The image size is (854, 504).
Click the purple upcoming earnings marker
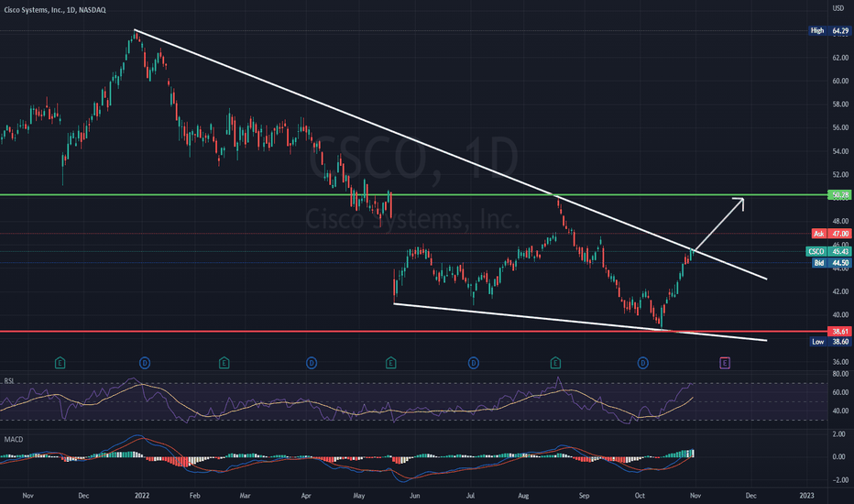[725, 362]
